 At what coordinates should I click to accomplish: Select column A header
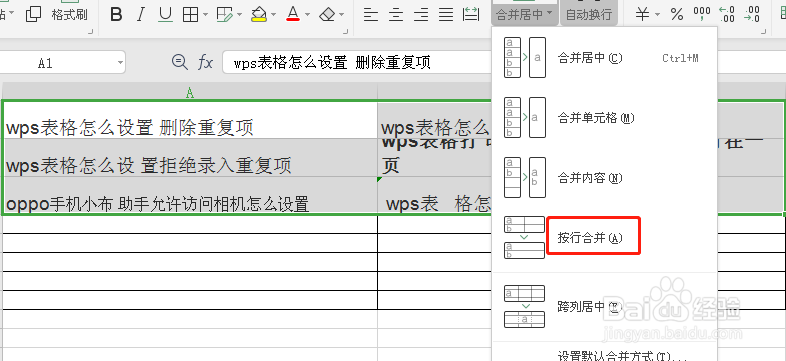(189, 92)
